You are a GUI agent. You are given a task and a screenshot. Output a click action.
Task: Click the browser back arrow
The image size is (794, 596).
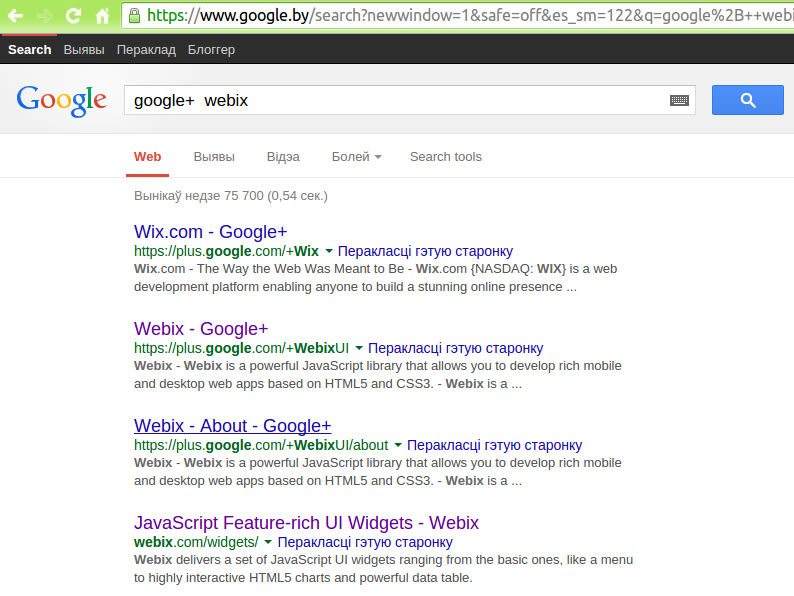point(15,16)
